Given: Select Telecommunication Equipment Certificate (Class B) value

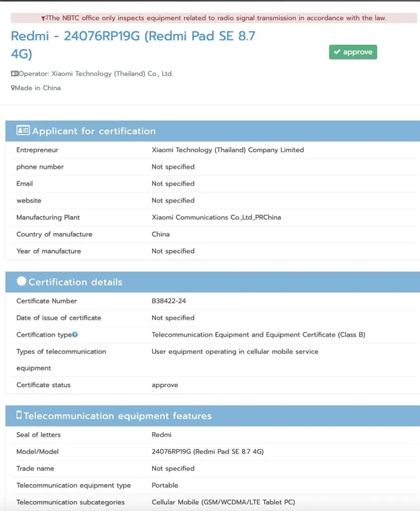Looking at the screenshot, I should [258, 335].
